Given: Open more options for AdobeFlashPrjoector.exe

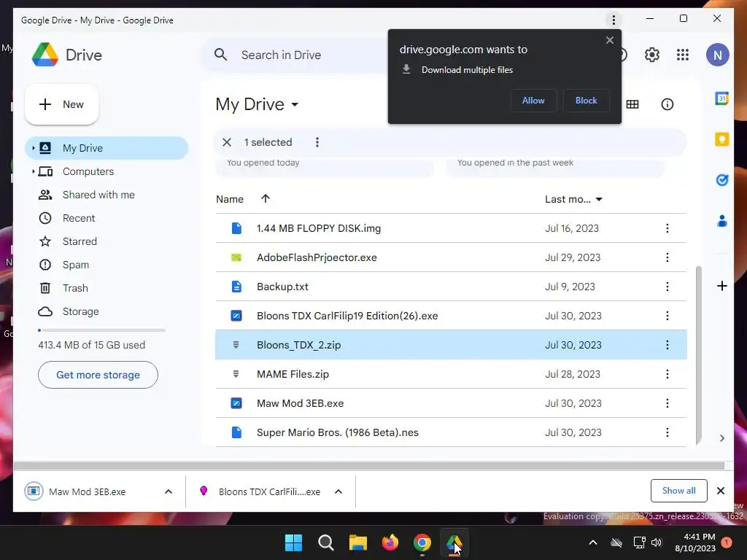Looking at the screenshot, I should pyautogui.click(x=667, y=257).
